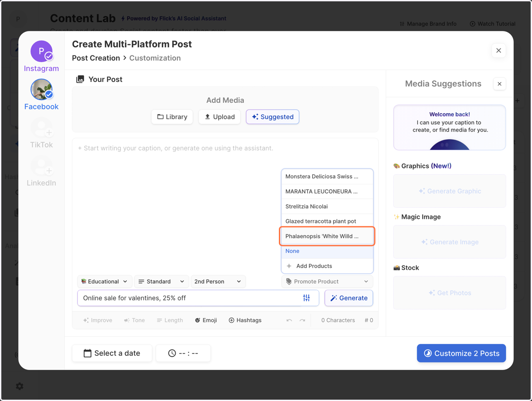Click the caption text area
532x401 pixels.
(225, 206)
